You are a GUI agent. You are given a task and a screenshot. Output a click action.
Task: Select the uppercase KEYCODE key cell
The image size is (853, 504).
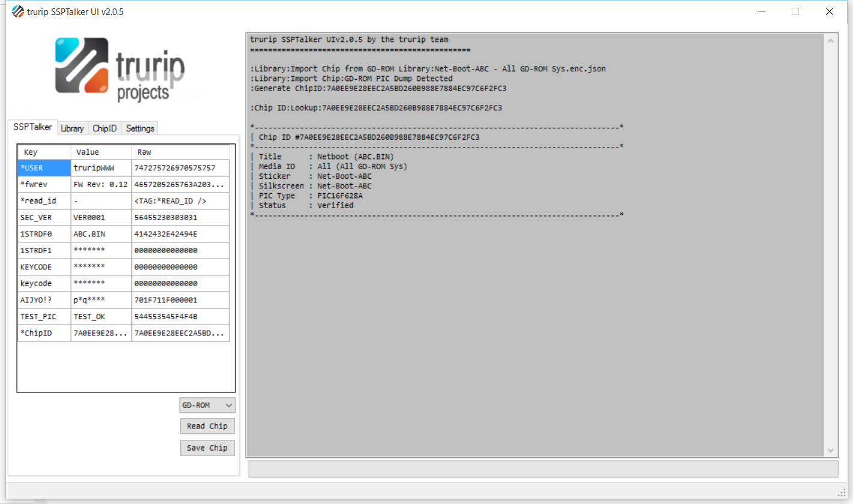[x=44, y=267]
